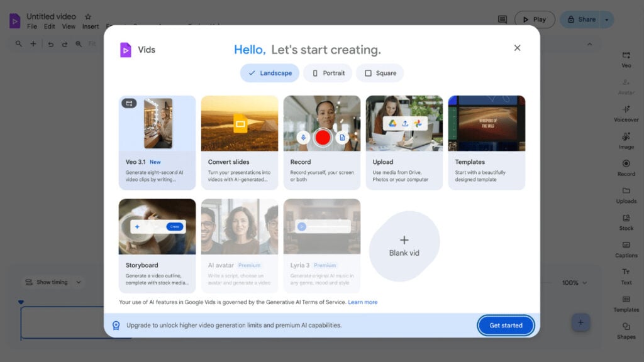Open the Record sidebar tool
Viewport: 644px width, 362px height.
[626, 168]
